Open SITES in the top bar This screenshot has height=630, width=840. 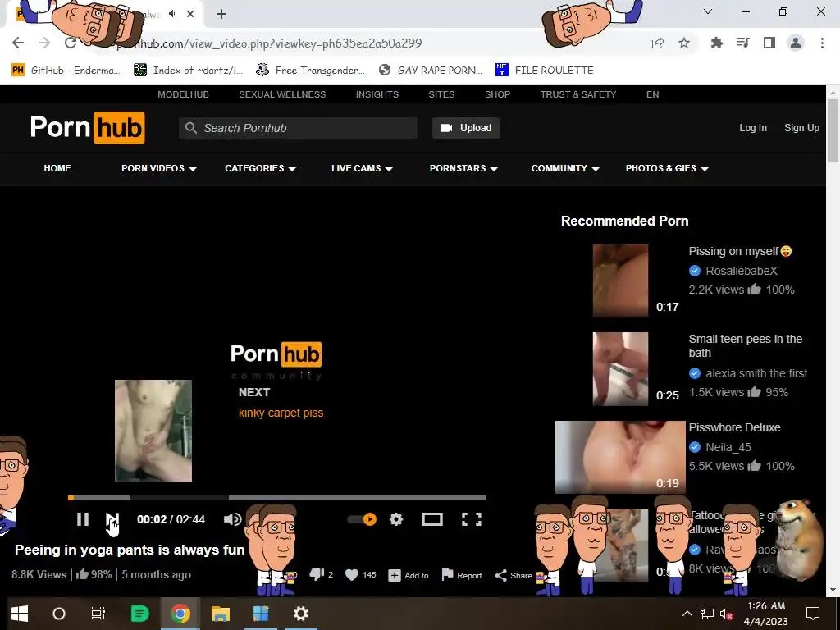441,94
